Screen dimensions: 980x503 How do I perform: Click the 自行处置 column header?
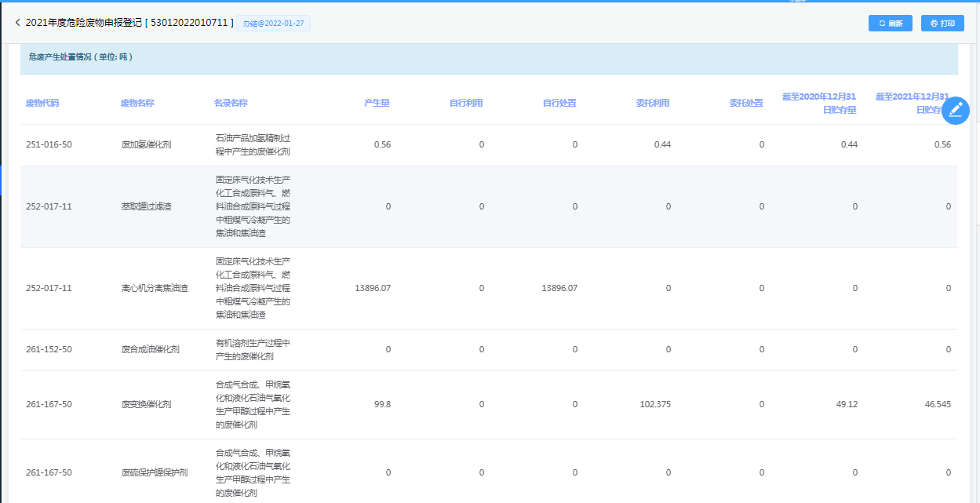pos(560,103)
